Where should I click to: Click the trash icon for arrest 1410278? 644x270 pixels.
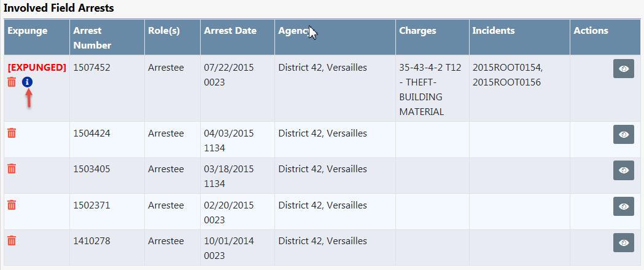(x=12, y=240)
